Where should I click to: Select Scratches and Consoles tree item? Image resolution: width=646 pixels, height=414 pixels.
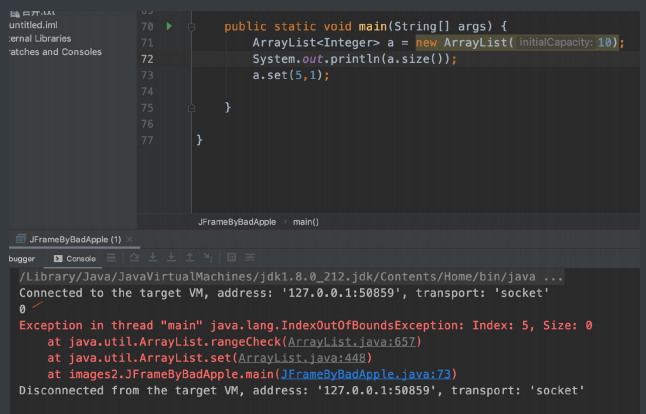(x=55, y=52)
